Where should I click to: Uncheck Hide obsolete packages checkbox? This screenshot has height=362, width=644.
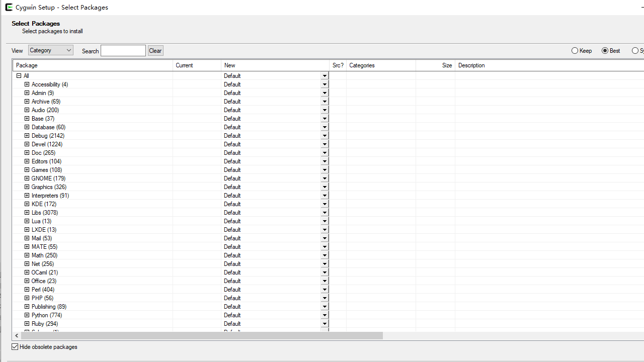click(15, 347)
